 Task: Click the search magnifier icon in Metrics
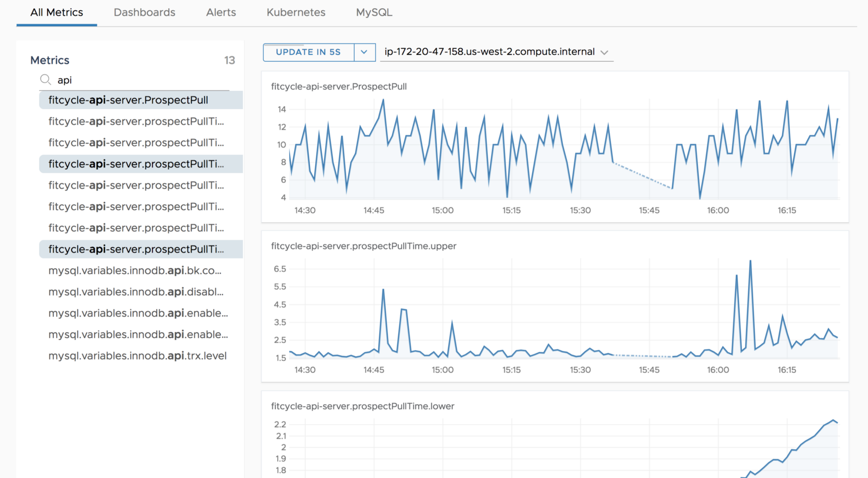pos(46,80)
